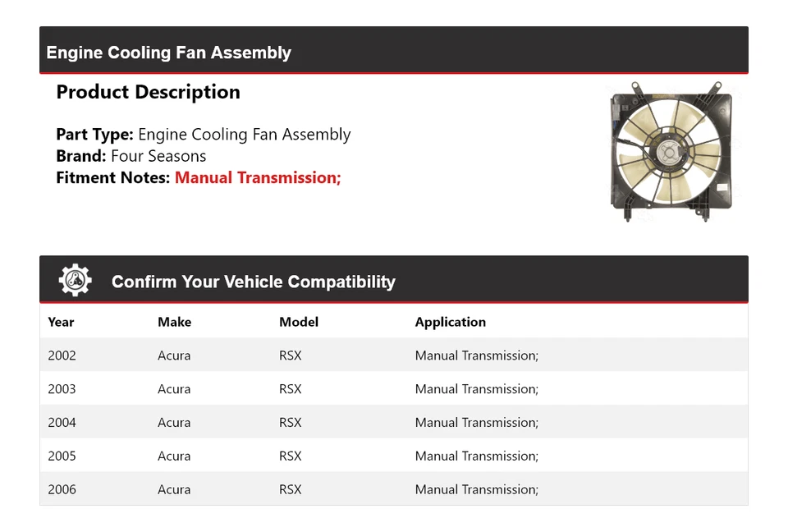The width and height of the screenshot is (788, 532).
Task: Click the Four Seasons brand name
Action: pos(158,156)
